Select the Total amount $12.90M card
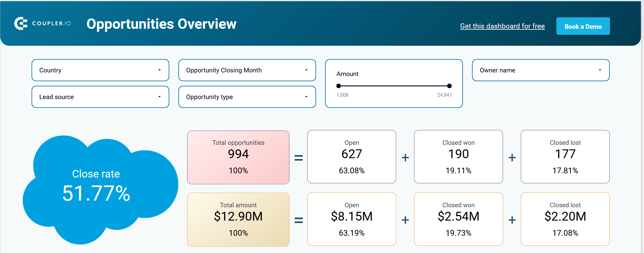 pyautogui.click(x=238, y=220)
